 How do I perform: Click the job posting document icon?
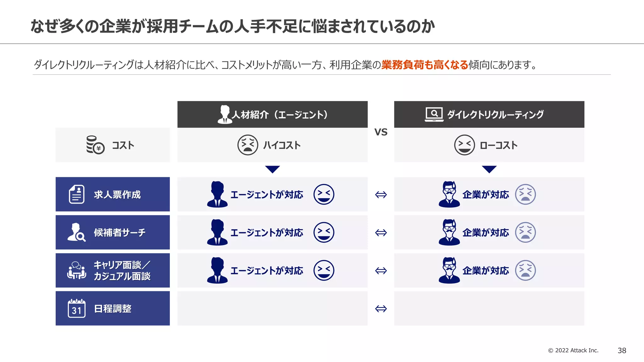(x=77, y=194)
